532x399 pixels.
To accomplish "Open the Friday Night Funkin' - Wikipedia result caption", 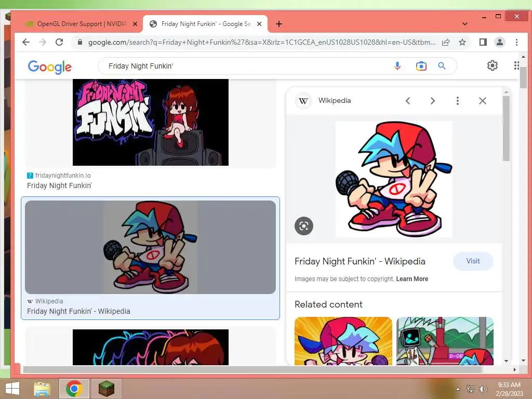I will click(x=78, y=311).
